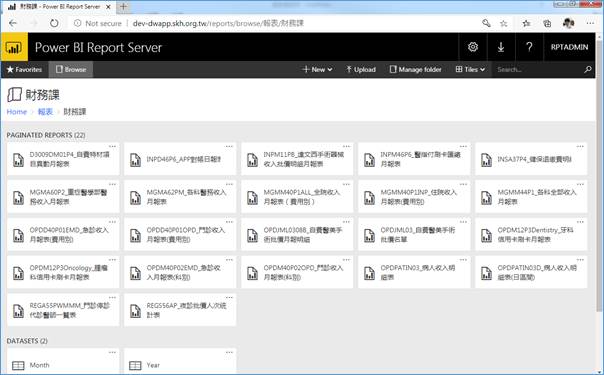Open the OPDM40P02OPD report icon
This screenshot has height=375, width=604.
tap(252, 273)
